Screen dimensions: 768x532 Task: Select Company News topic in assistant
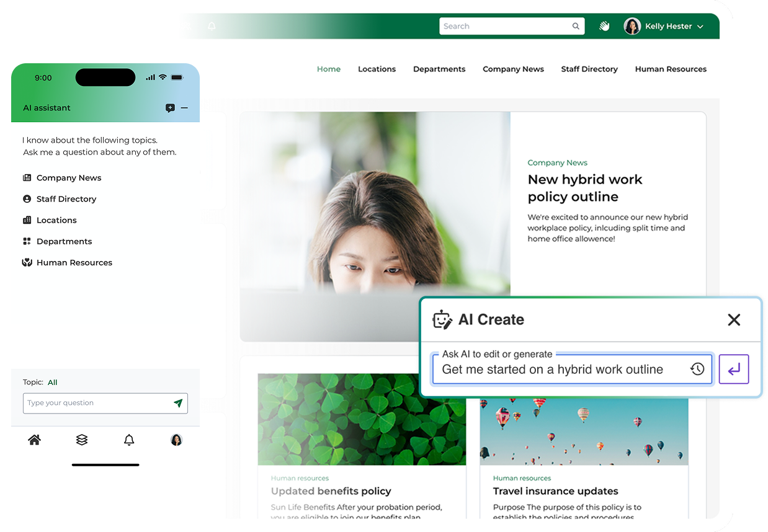point(68,178)
